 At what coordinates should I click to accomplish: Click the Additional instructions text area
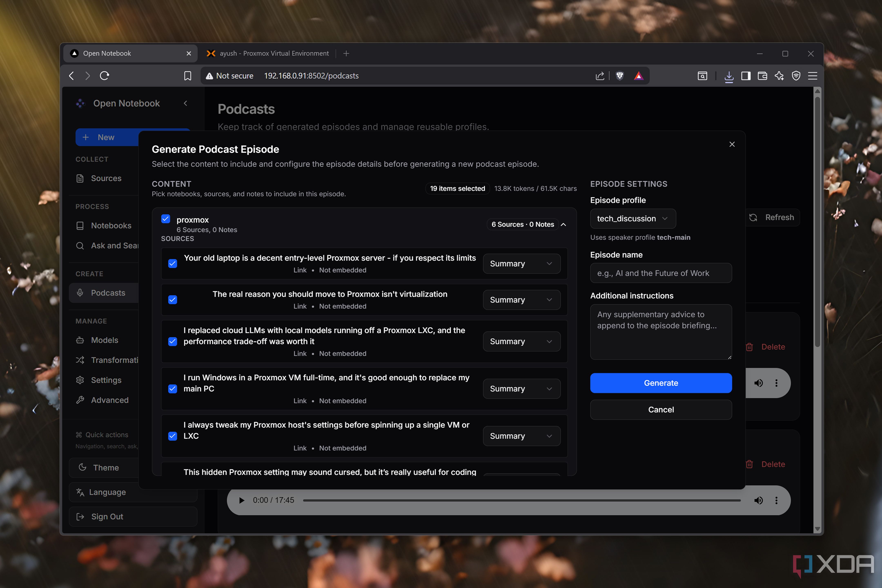[x=661, y=332]
